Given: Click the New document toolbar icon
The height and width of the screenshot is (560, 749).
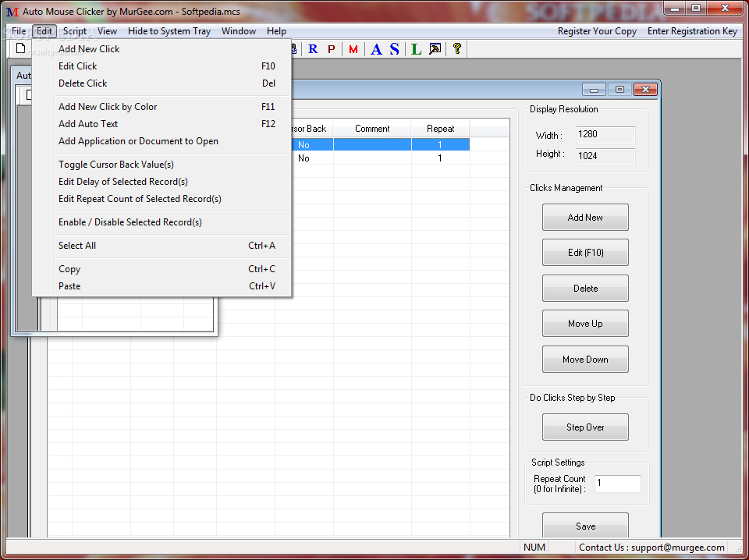Looking at the screenshot, I should click(x=20, y=48).
